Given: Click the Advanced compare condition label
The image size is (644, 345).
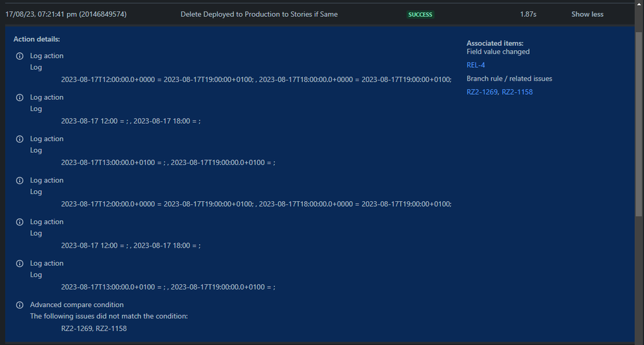Looking at the screenshot, I should [77, 305].
